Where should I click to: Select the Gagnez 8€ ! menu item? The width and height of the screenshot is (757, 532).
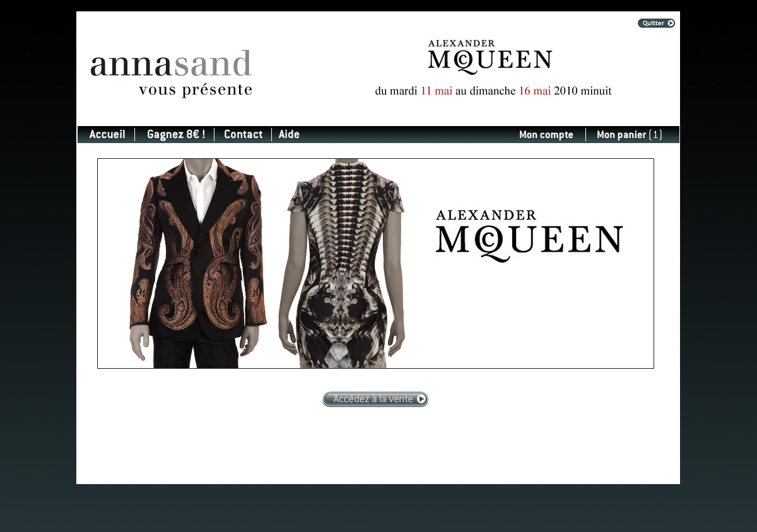pyautogui.click(x=176, y=134)
